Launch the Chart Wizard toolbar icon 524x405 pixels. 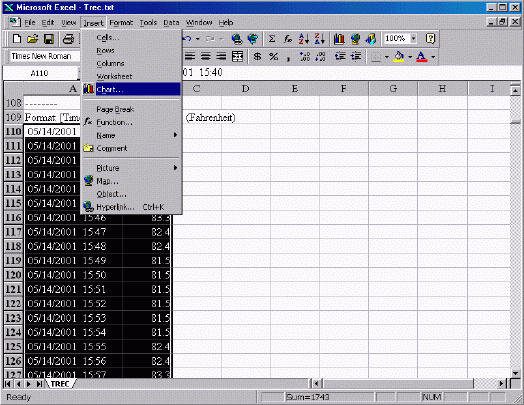tap(339, 39)
